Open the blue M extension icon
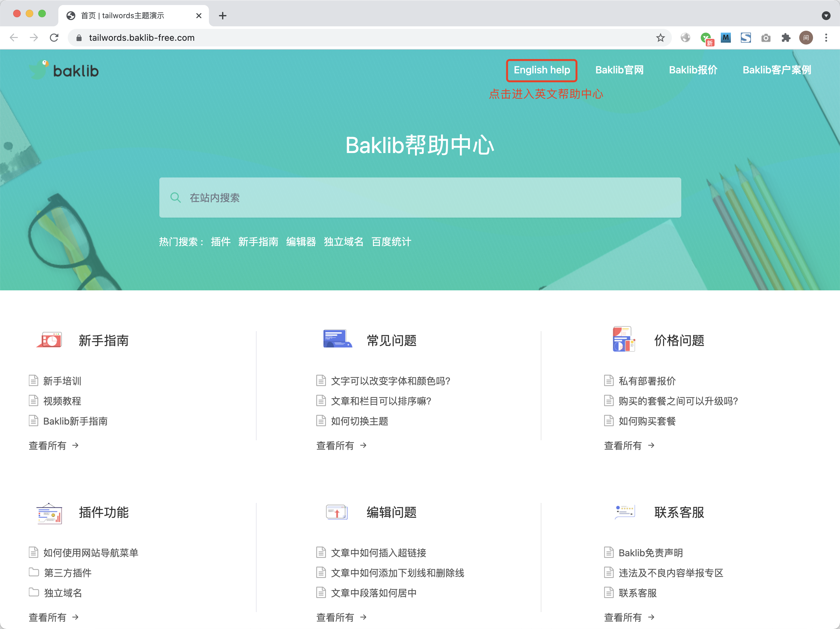The width and height of the screenshot is (840, 629). 726,38
